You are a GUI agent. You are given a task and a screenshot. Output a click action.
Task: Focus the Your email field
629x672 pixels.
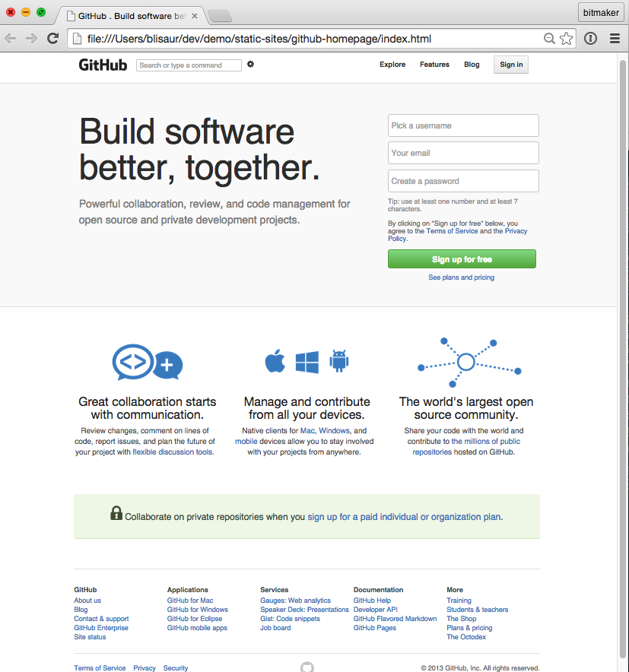(x=463, y=153)
